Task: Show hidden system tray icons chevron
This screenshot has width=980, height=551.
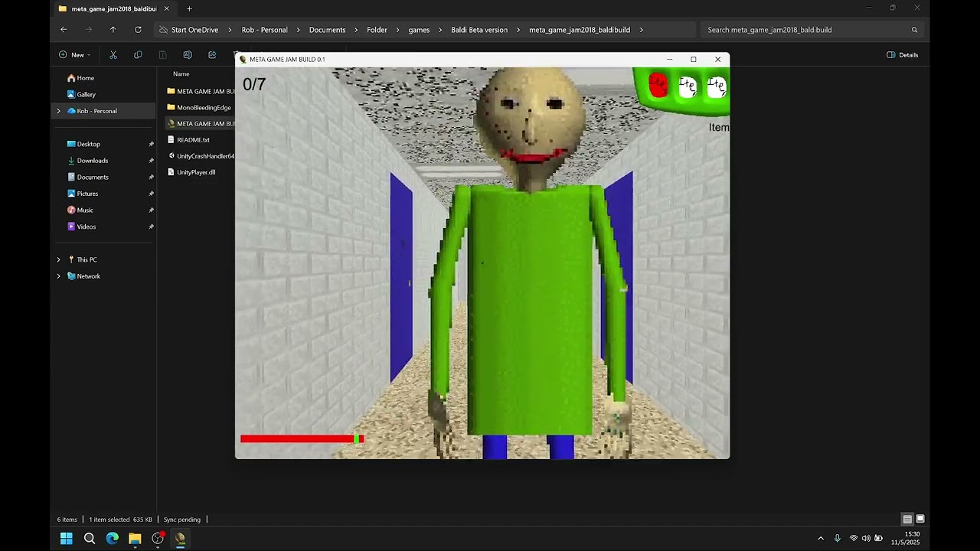Action: (821, 538)
